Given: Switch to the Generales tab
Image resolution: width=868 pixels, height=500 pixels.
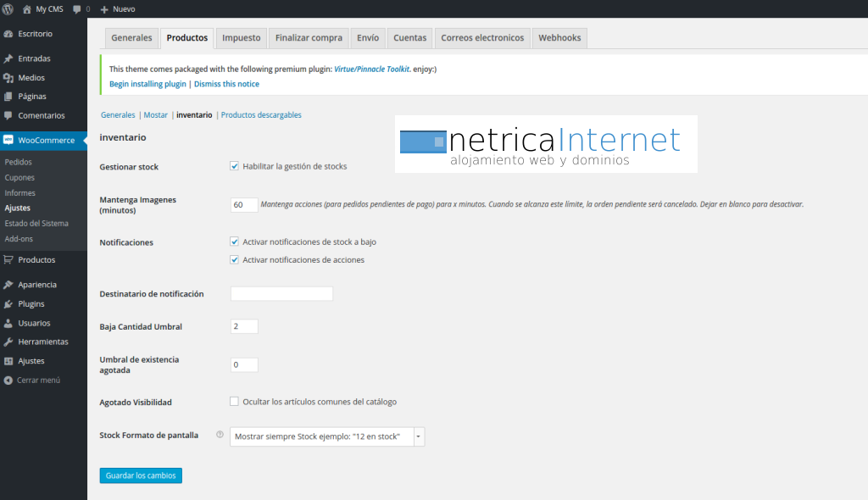Looking at the screenshot, I should (x=131, y=37).
